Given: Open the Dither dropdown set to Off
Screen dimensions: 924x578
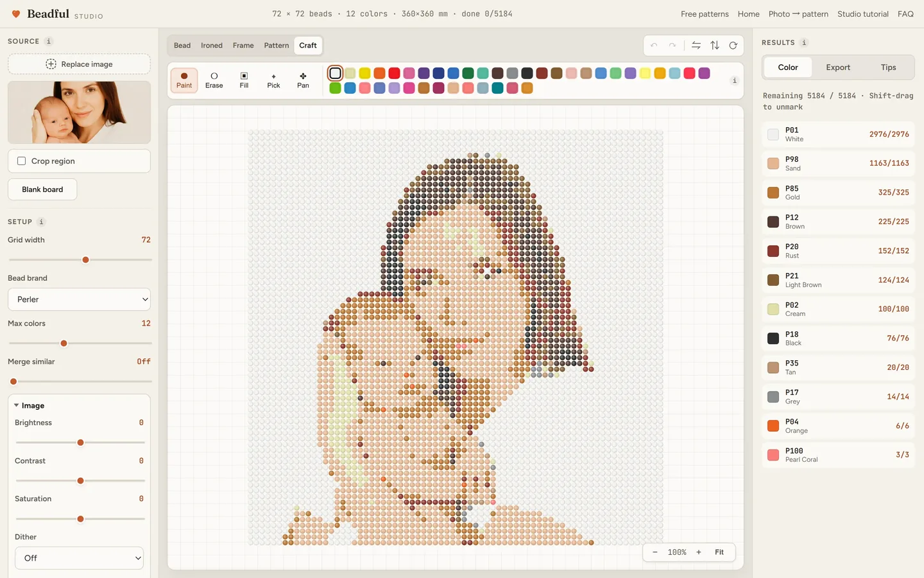Looking at the screenshot, I should (79, 558).
